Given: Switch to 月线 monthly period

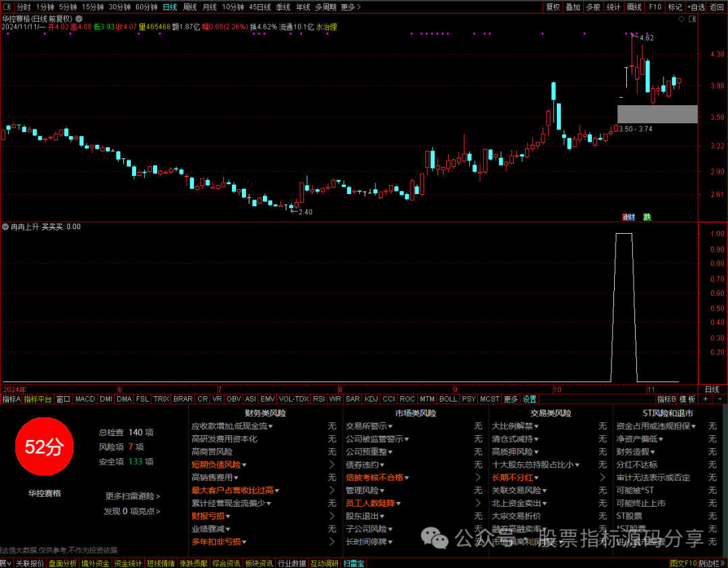Looking at the screenshot, I should tap(210, 7).
